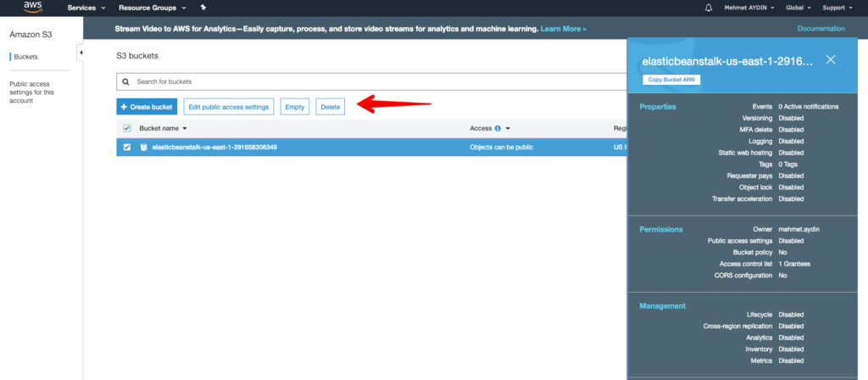
Task: Click the Static web hosting label
Action: pos(745,153)
